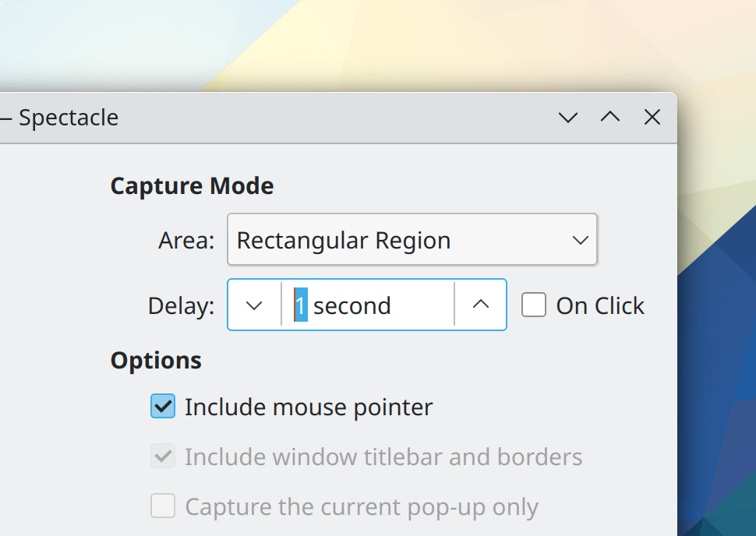Minimize the Spectacle window

568,118
